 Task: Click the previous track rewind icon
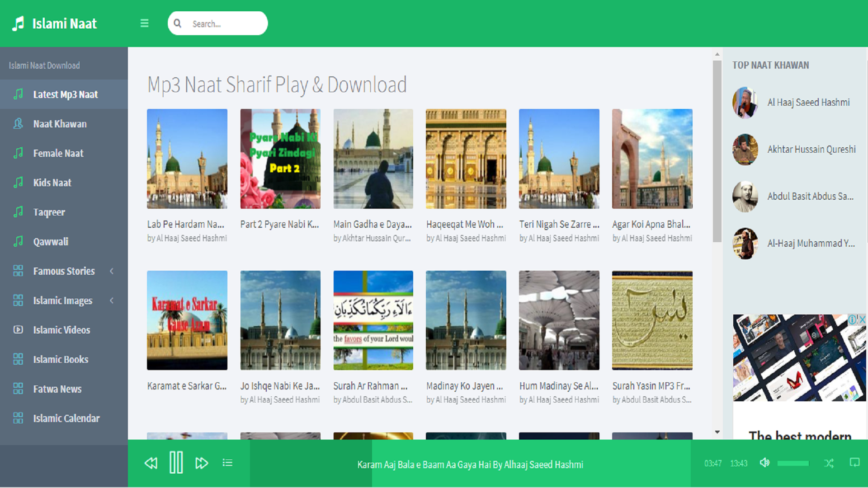[x=151, y=463]
